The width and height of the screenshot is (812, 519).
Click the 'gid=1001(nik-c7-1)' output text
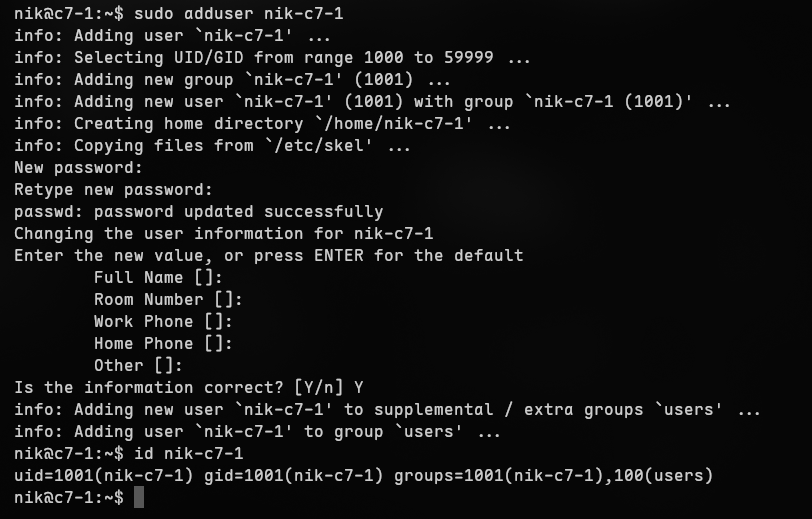(x=293, y=475)
